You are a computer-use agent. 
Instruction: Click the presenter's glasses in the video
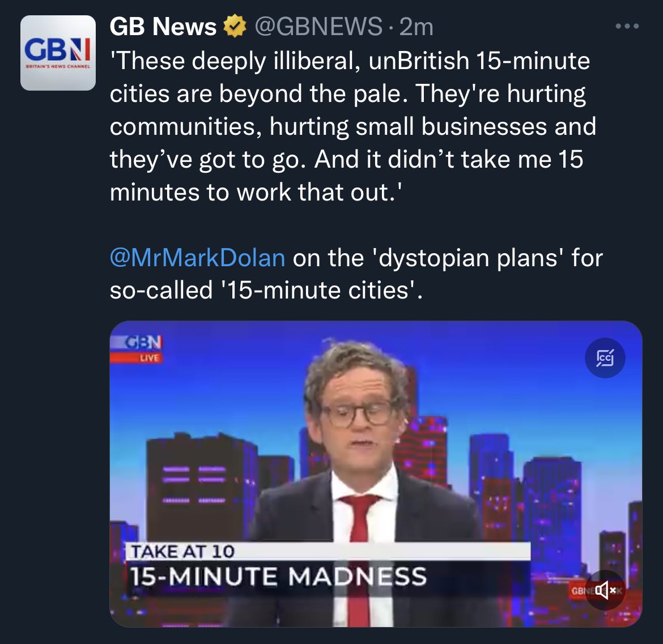pos(356,413)
